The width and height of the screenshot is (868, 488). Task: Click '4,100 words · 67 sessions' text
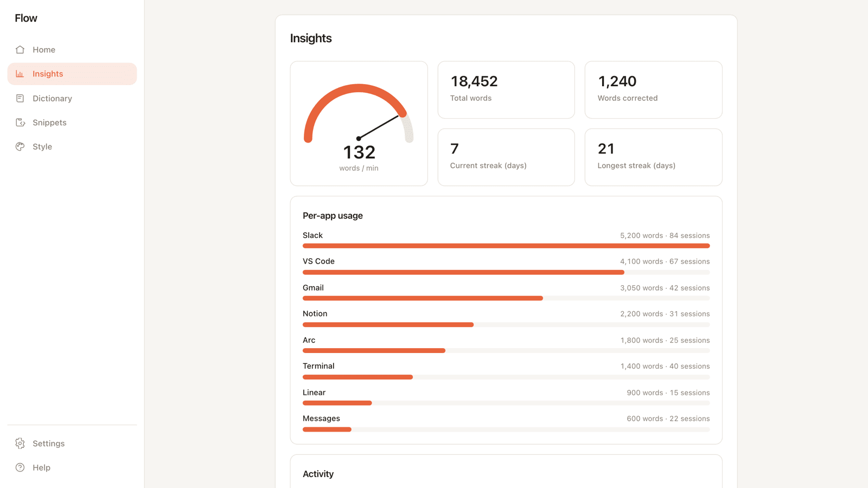tap(665, 261)
